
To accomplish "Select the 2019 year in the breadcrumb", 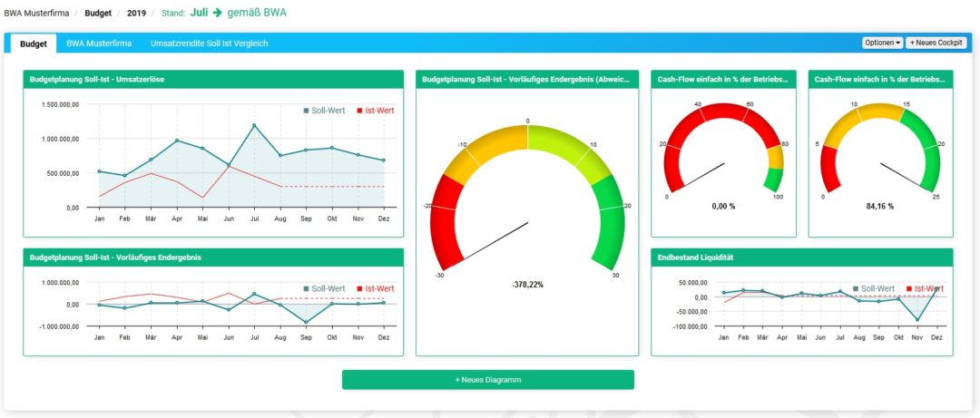I will click(136, 15).
